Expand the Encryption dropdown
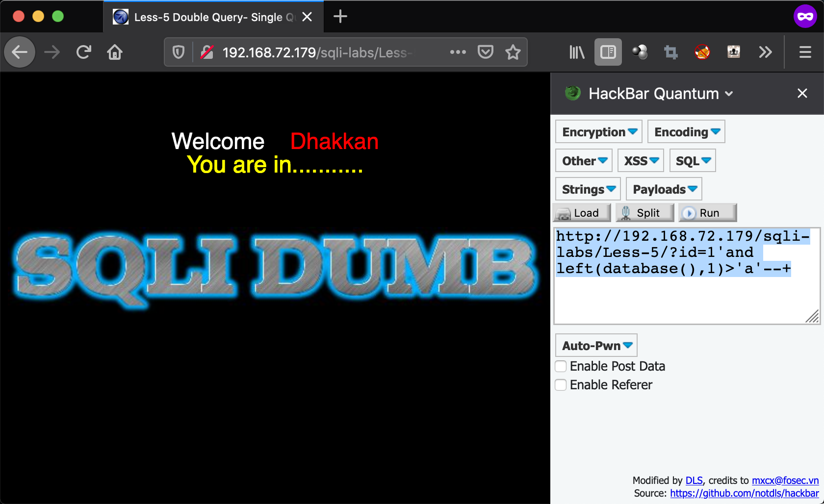 point(599,132)
